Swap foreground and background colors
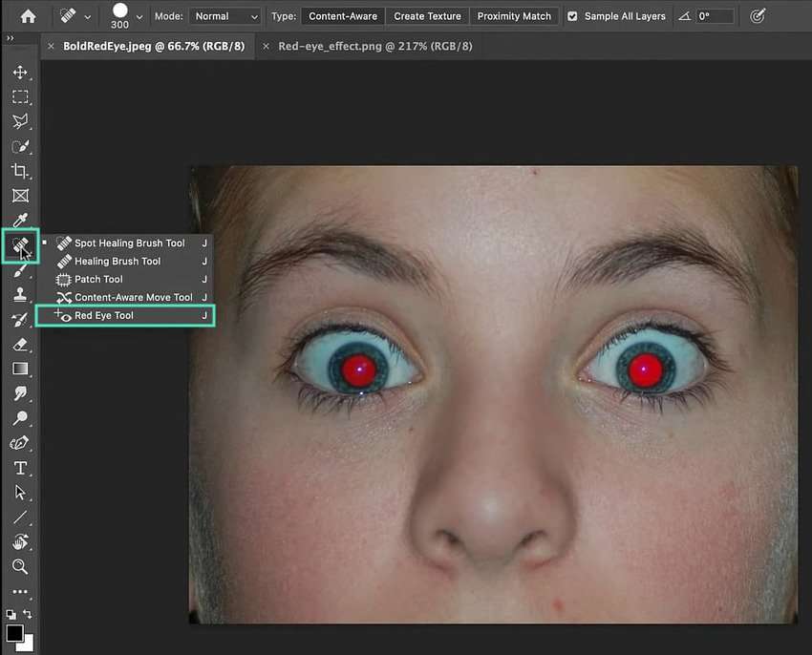This screenshot has height=655, width=812. pyautogui.click(x=28, y=614)
